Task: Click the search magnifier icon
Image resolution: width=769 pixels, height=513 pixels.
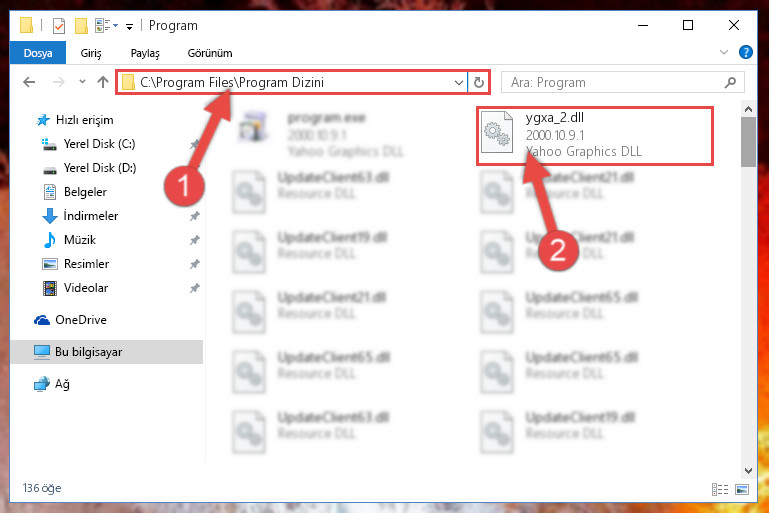Action: pyautogui.click(x=730, y=82)
